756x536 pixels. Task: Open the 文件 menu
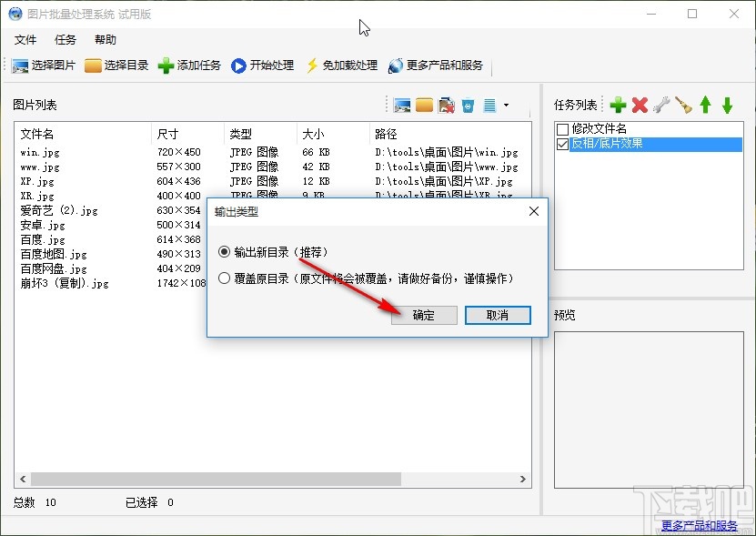click(25, 39)
